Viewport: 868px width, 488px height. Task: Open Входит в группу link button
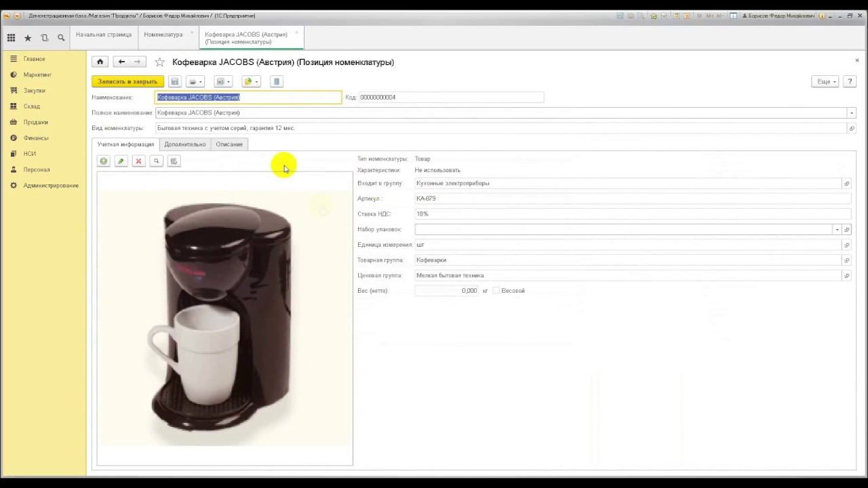pyautogui.click(x=846, y=184)
